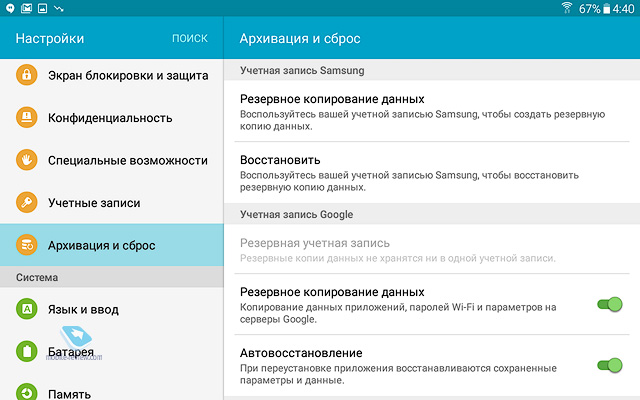
Task: Tap the Backup and reset icon
Action: pyautogui.click(x=27, y=245)
